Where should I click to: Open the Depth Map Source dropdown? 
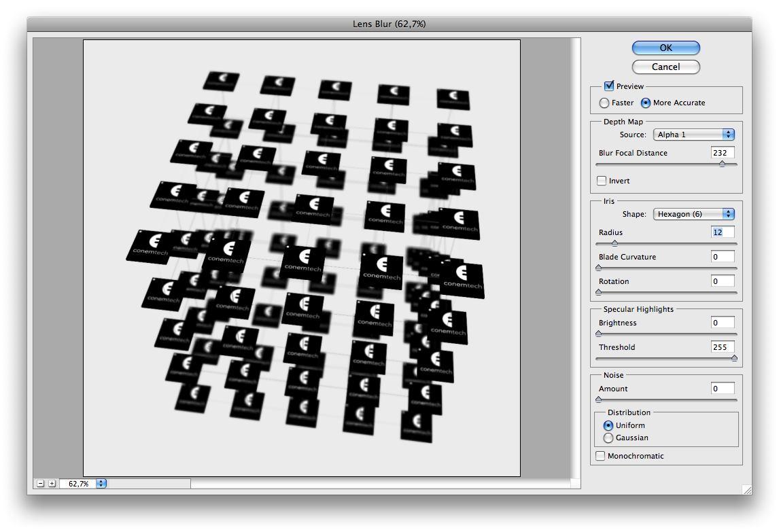point(693,135)
